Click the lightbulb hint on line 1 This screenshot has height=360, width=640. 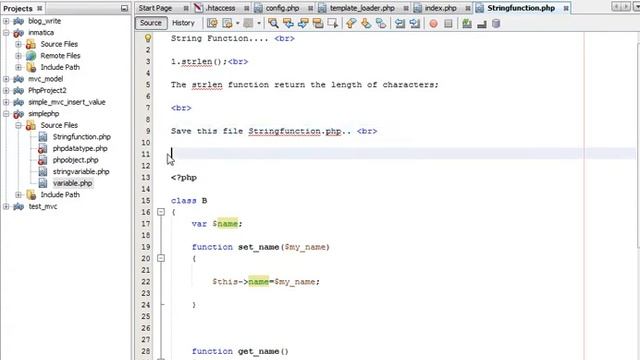tap(148, 38)
